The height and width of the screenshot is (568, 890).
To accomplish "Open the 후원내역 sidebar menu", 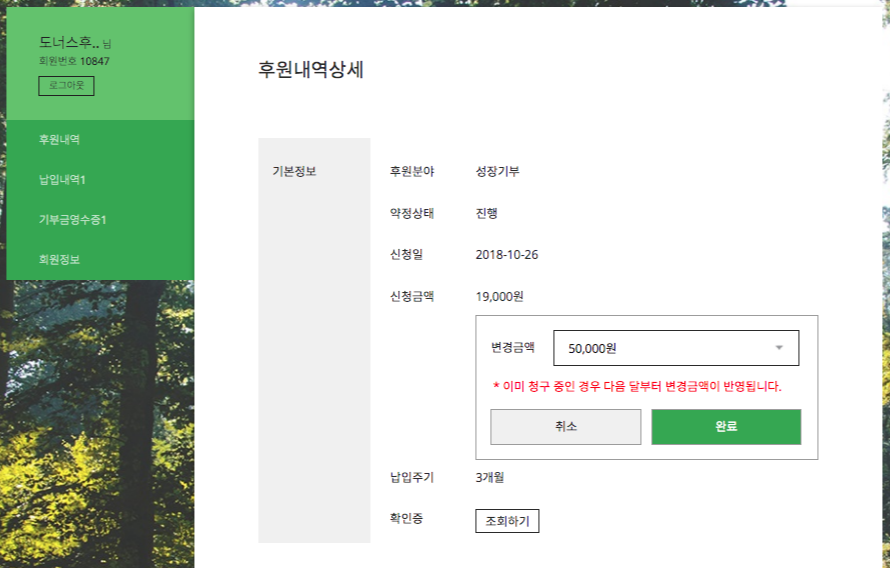I will pos(59,140).
